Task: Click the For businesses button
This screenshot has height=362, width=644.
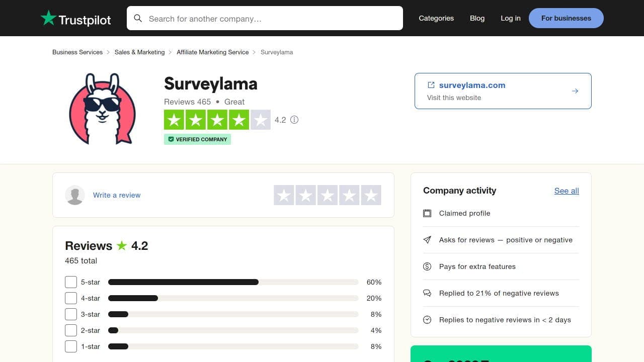Action: point(566,18)
